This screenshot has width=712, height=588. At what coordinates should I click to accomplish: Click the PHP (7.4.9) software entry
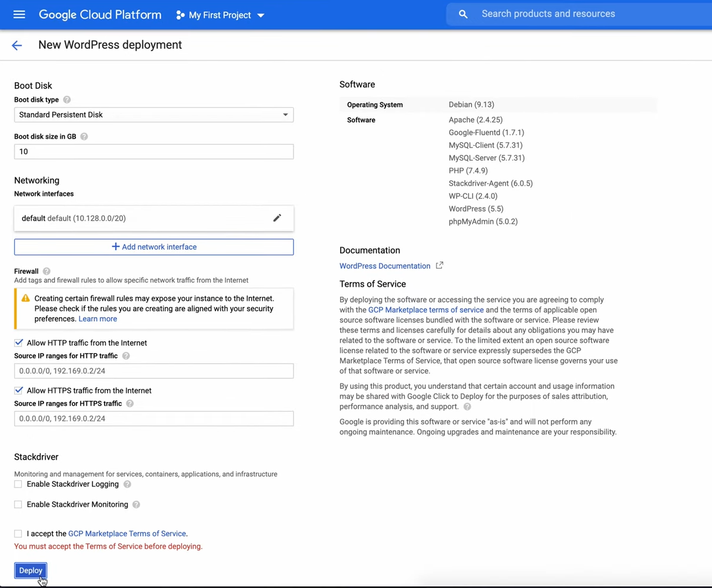click(468, 171)
